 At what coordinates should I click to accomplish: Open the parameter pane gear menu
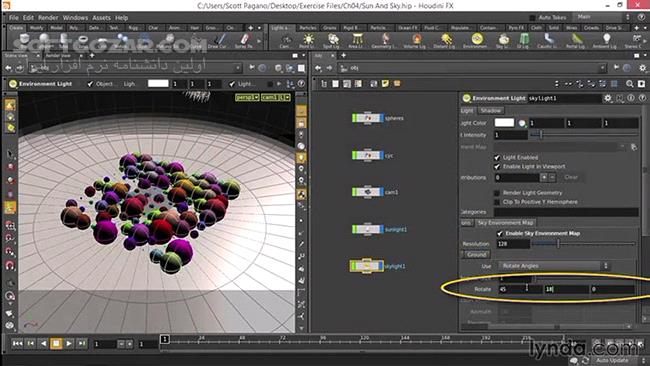click(x=607, y=98)
